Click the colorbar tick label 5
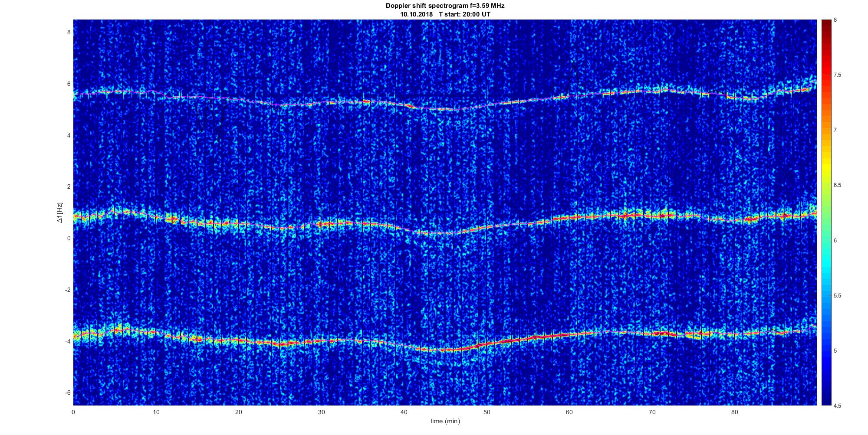 click(835, 350)
